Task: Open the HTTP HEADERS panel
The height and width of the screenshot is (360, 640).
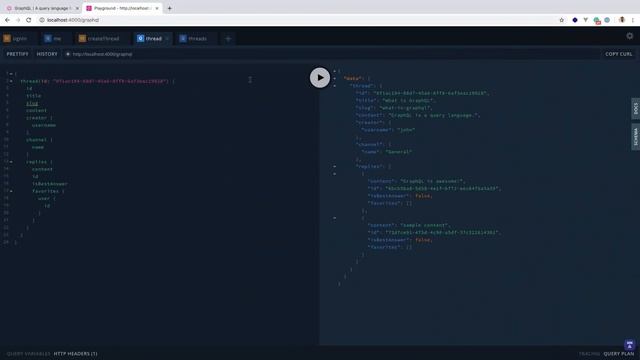Action: [76, 353]
